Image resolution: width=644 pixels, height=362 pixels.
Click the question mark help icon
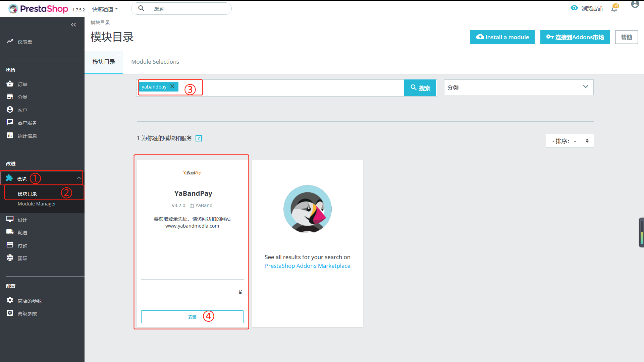coord(199,138)
